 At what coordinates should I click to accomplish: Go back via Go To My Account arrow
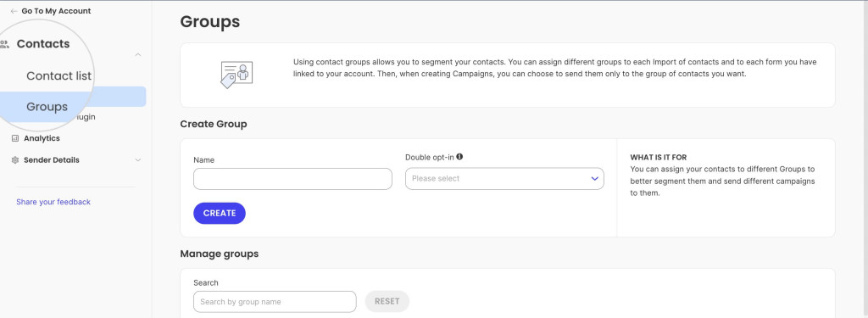pyautogui.click(x=14, y=11)
